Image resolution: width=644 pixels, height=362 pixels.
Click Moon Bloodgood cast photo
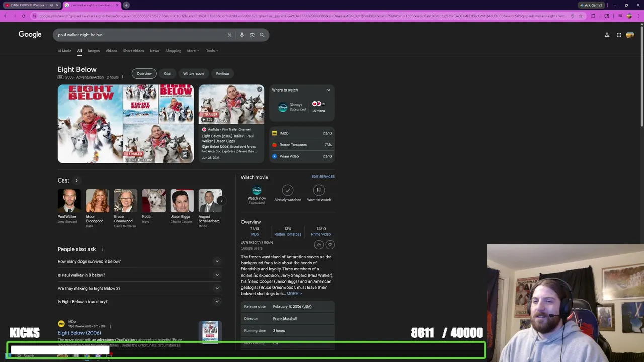97,201
